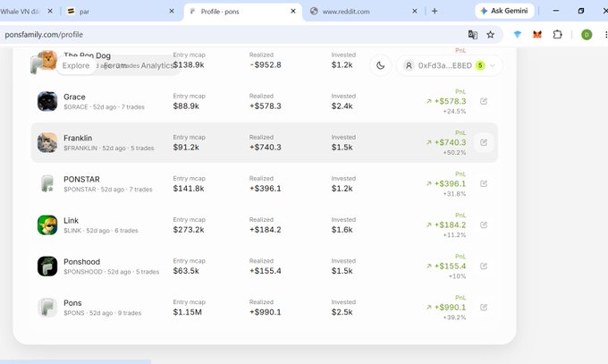Click the $1.15M entry mcap value
This screenshot has width=608, height=364.
pos(187,312)
